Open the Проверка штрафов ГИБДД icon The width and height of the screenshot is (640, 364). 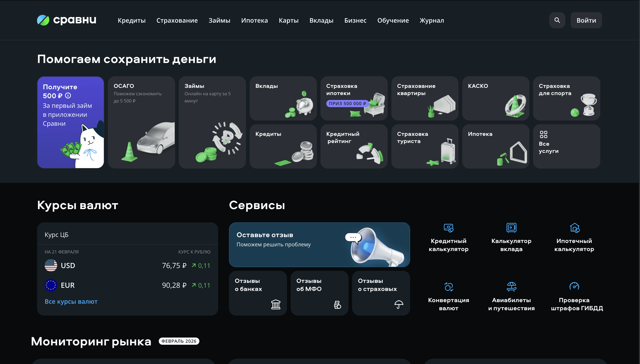coord(574,286)
